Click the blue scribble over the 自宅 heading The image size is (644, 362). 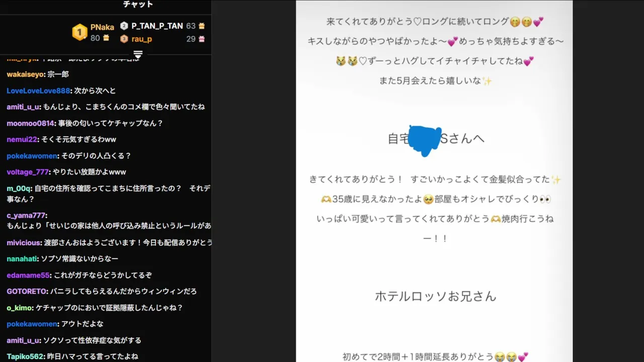pyautogui.click(x=425, y=140)
